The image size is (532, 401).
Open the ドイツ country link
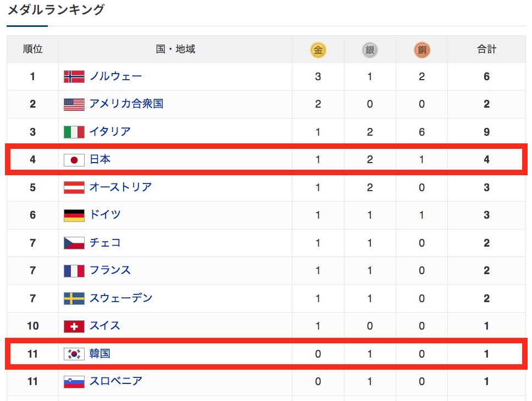click(105, 215)
